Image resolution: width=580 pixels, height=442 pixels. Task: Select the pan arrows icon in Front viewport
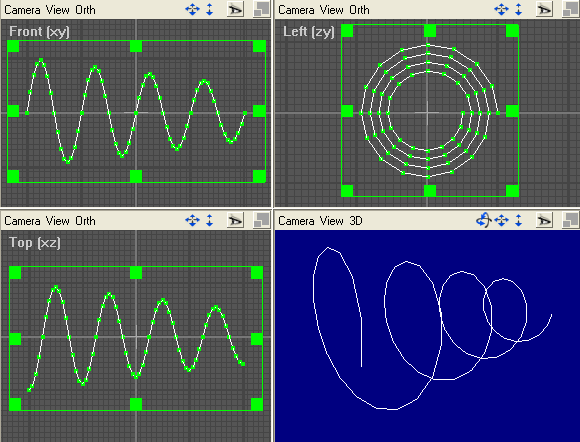192,10
